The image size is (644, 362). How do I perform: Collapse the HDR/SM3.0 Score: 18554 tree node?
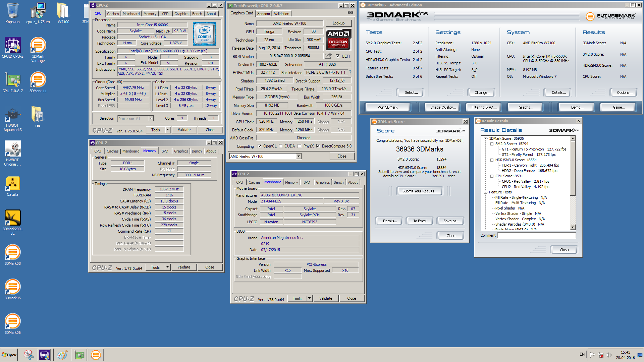[x=492, y=160]
